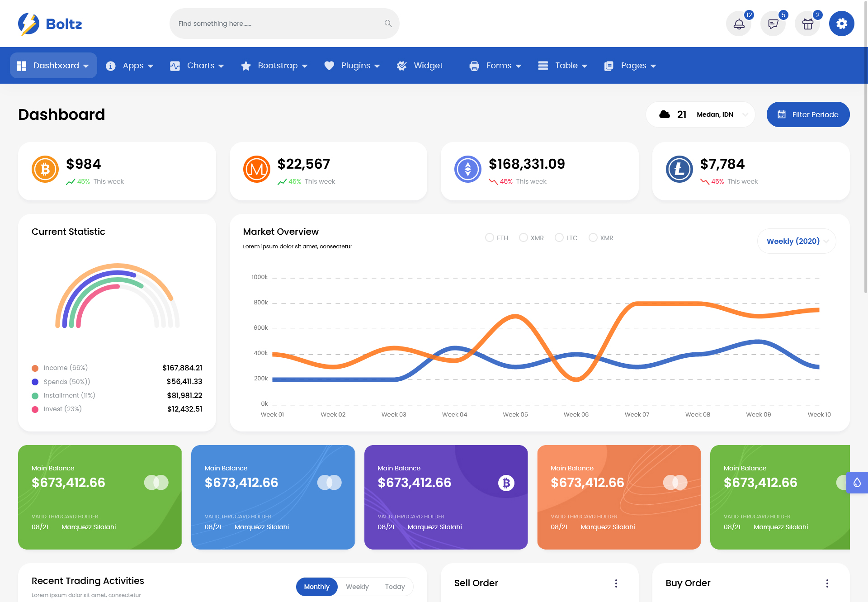Open the Plugins menu
Viewport: 868px width, 602px height.
coord(352,66)
